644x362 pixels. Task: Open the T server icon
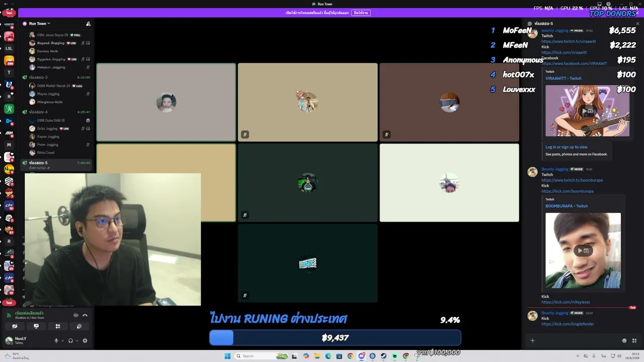tap(9, 72)
